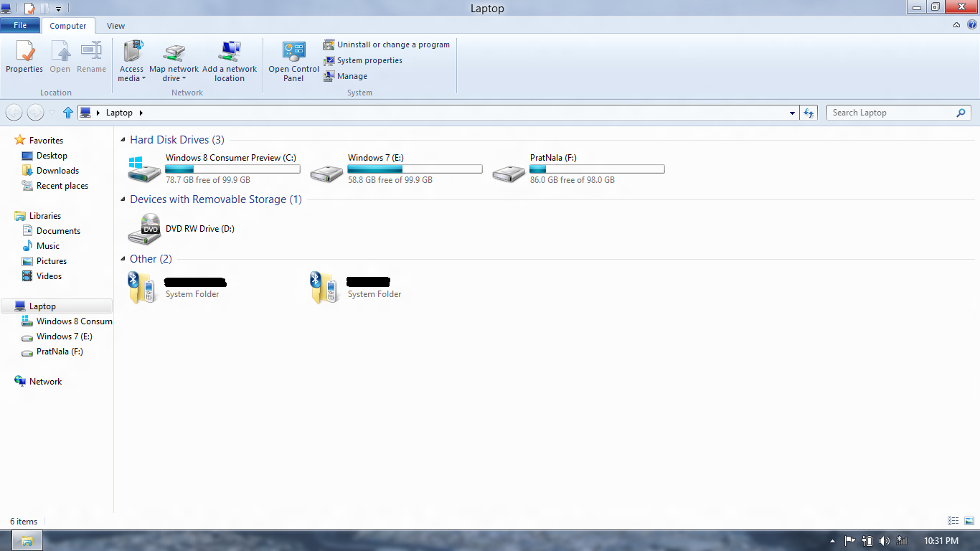Open Videos library in sidebar
This screenshot has width=980, height=551.
pyautogui.click(x=49, y=276)
